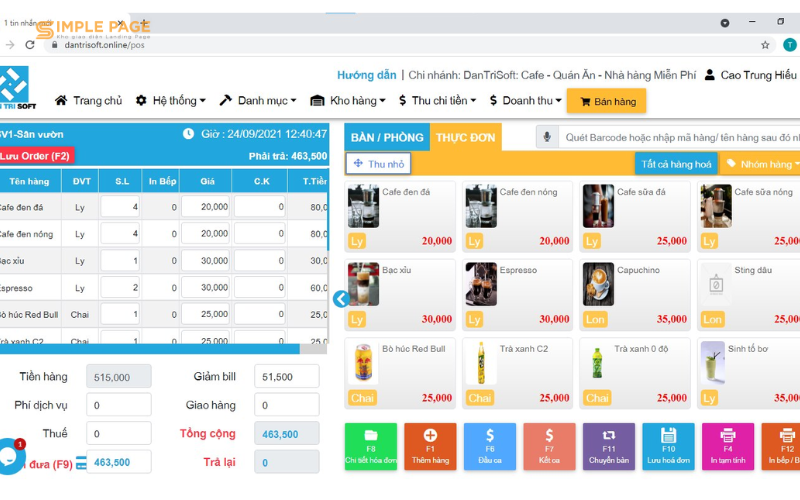Screen dimensions: 800x500
Task: Click the Lưu Order (F2) button
Action: tap(36, 155)
